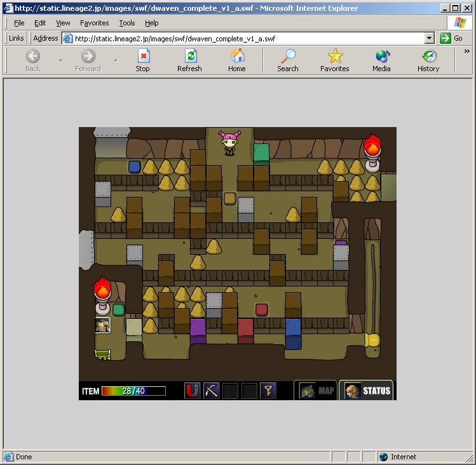This screenshot has height=465, width=476.
Task: Select the magnet item in inventory bar
Action: [x=192, y=391]
